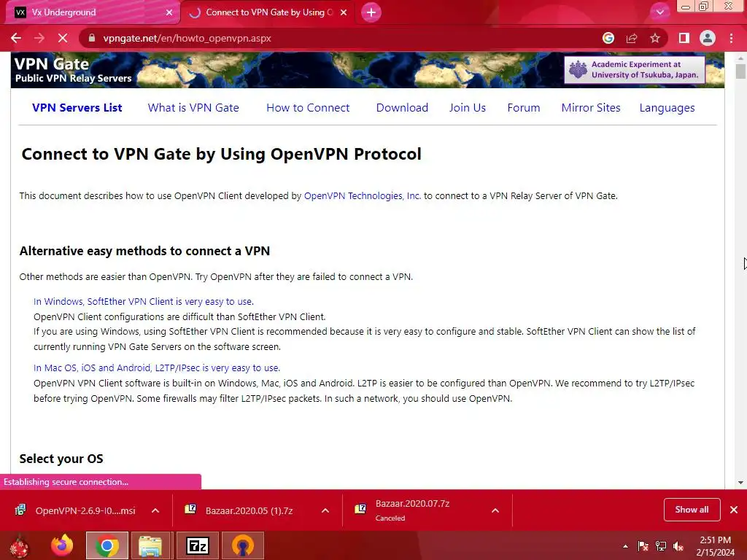Open 7-Zip from taskbar
Viewport: 747px width, 560px height.
click(198, 545)
